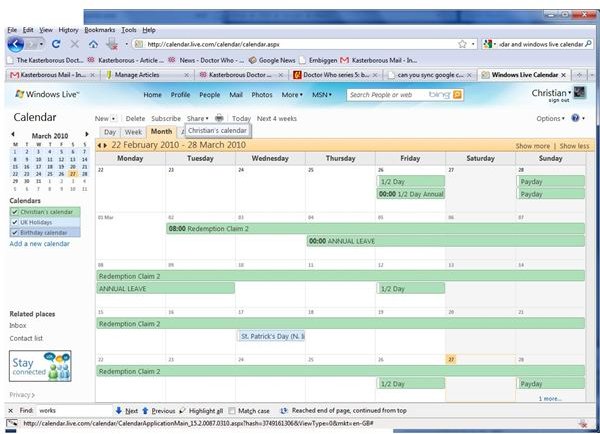This screenshot has width=600, height=434.
Task: Open Google News bookmark
Action: point(272,60)
